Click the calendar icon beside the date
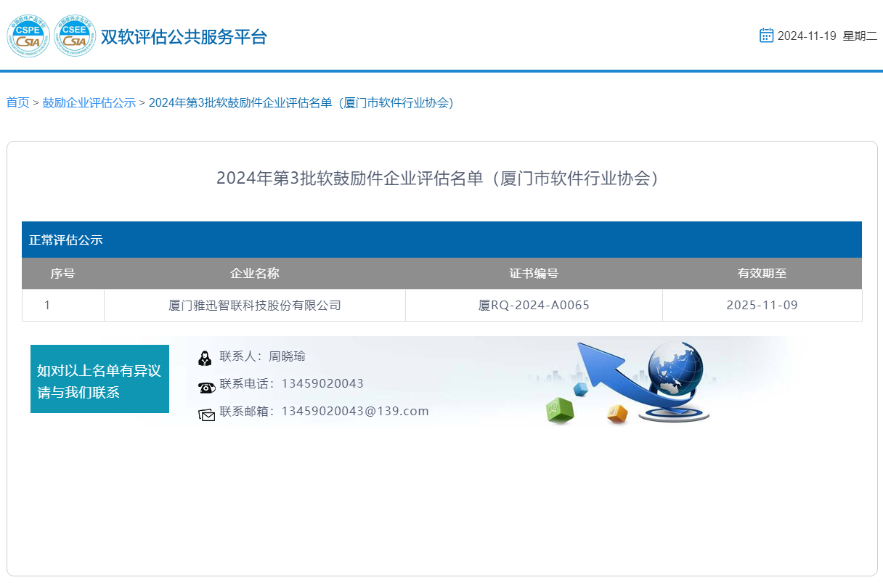Screen dimensions: 883x588 point(766,36)
